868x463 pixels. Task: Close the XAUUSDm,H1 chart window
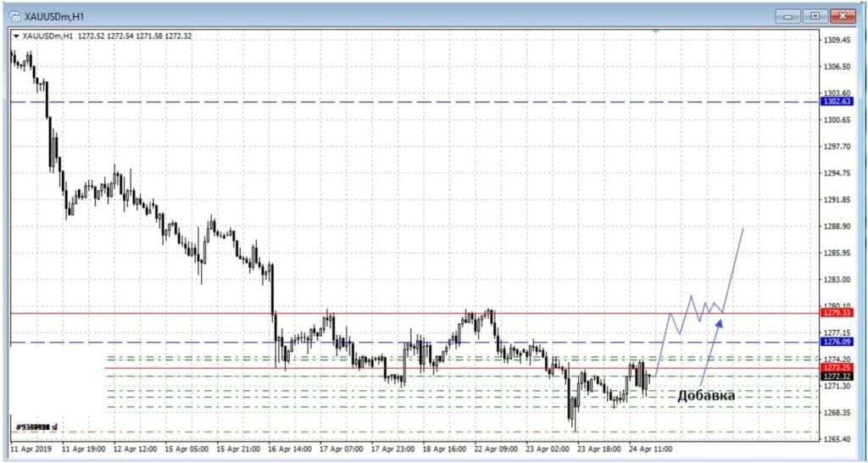point(843,15)
